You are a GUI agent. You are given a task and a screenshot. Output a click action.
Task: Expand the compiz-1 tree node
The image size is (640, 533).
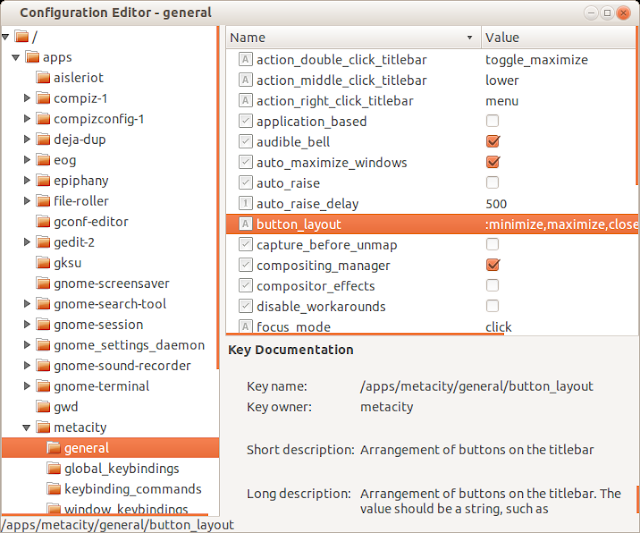coord(27,98)
